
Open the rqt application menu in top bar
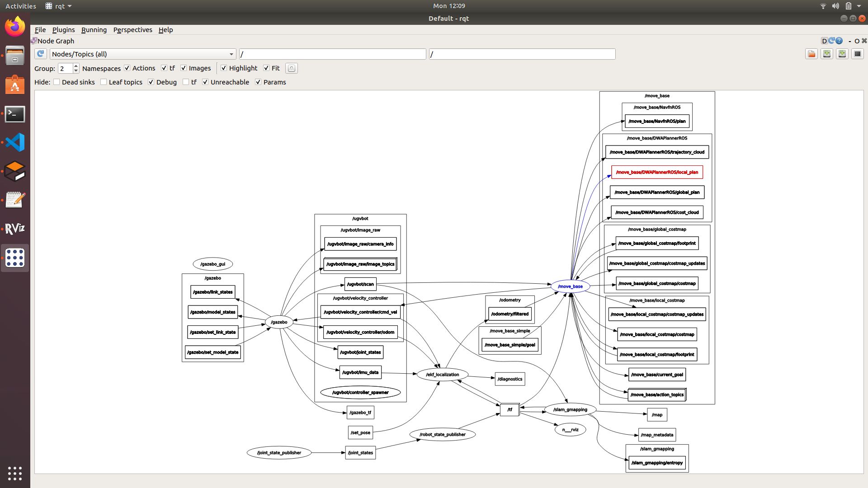(x=59, y=6)
